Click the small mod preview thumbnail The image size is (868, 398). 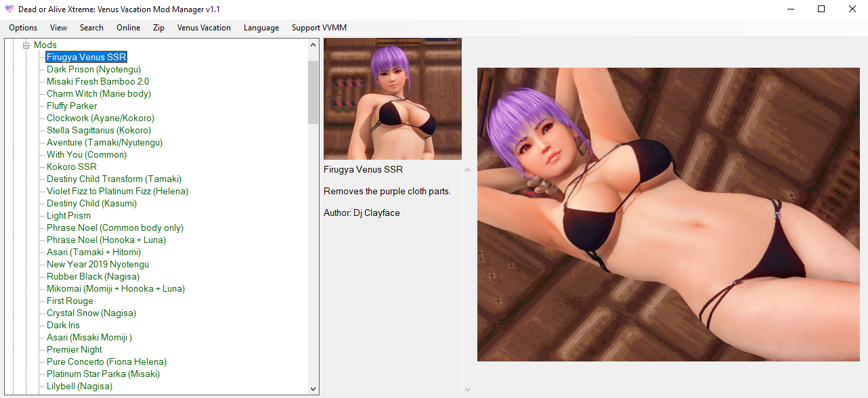393,99
